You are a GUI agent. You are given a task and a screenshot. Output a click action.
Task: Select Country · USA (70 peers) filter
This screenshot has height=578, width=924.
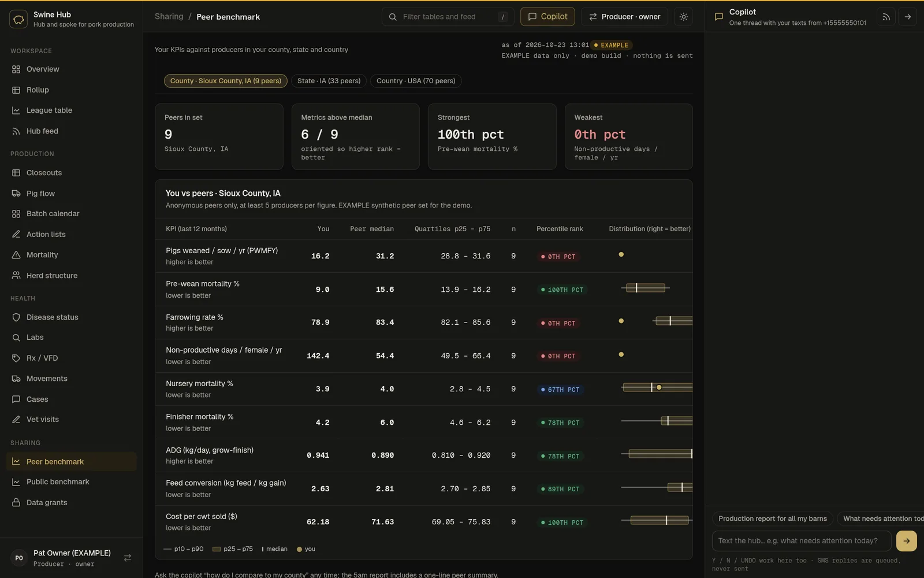(416, 81)
